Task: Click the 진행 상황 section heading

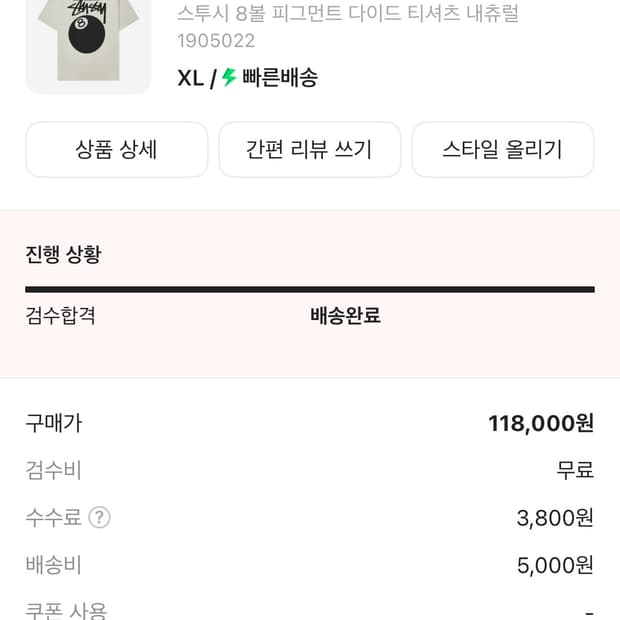Action: (63, 254)
